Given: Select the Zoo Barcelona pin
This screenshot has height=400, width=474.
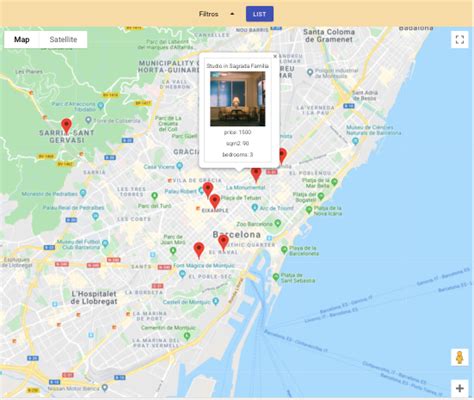Looking at the screenshot, I should (x=278, y=223).
